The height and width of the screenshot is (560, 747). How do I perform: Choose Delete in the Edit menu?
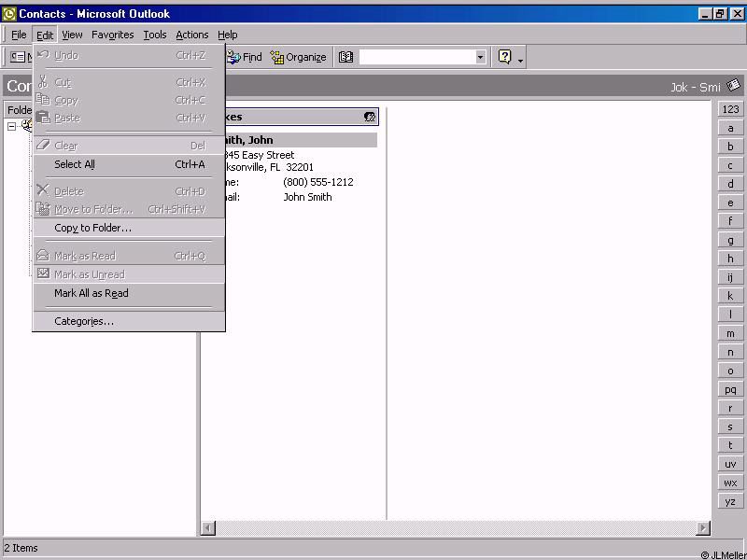pos(129,191)
